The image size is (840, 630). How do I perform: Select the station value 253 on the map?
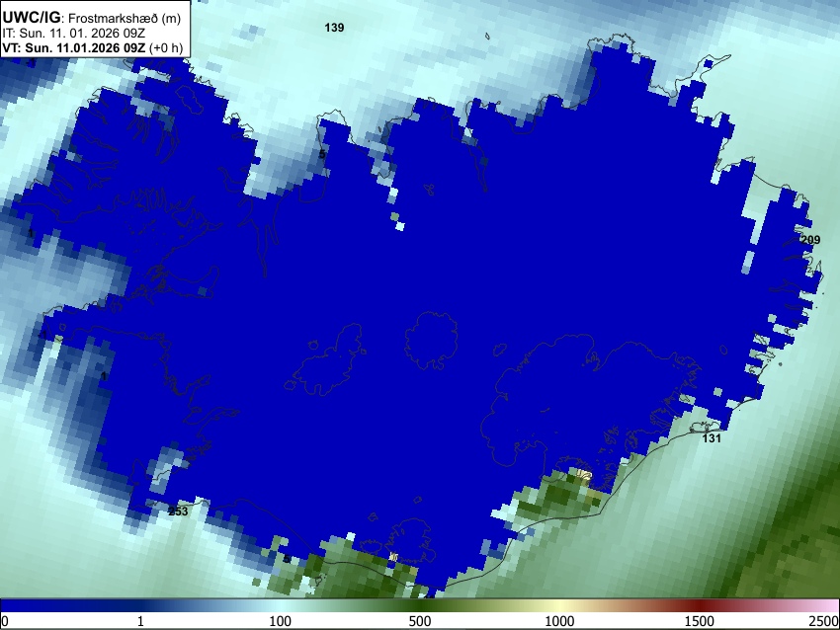(x=179, y=512)
